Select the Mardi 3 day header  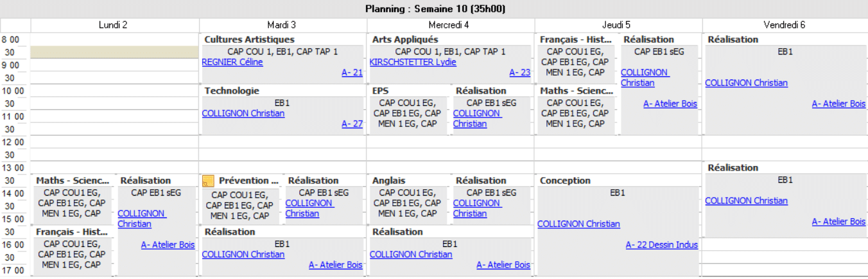282,25
